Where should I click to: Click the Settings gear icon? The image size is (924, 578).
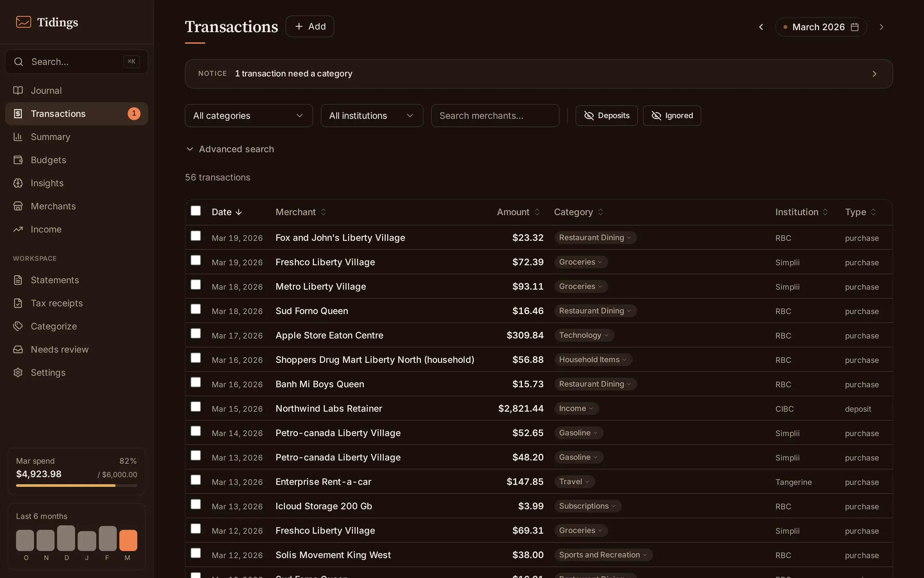coord(18,373)
